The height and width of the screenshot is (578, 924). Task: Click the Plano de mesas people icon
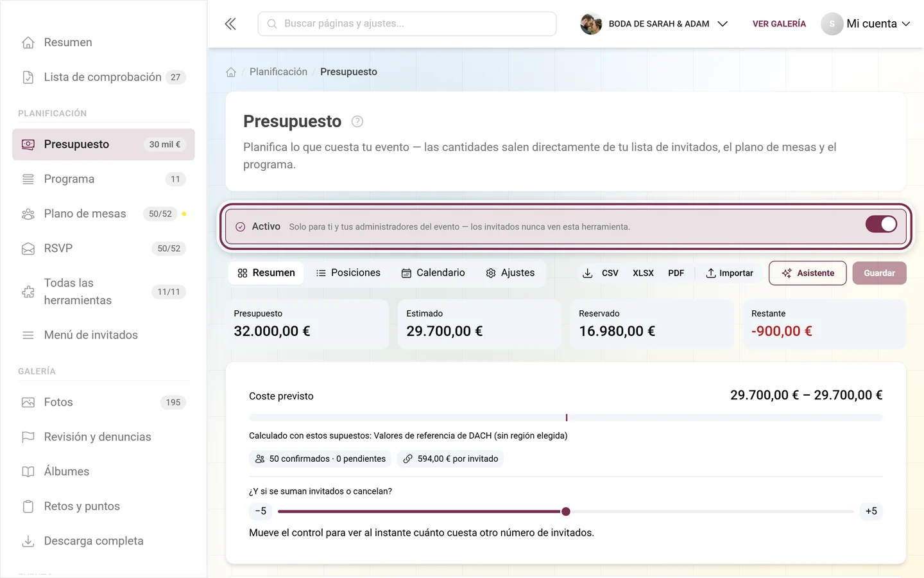pyautogui.click(x=28, y=214)
